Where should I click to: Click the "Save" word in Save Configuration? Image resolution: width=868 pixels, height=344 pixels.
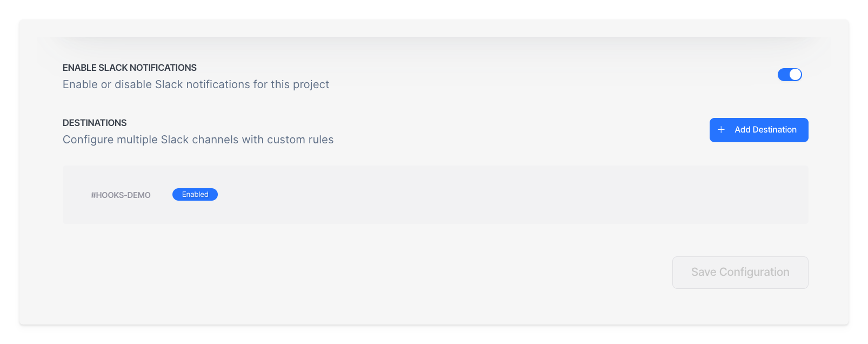coord(703,272)
